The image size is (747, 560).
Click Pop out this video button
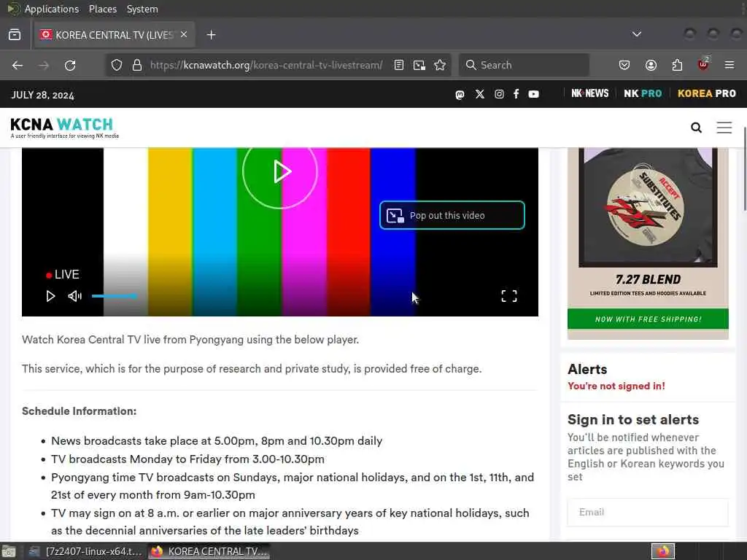452,215
